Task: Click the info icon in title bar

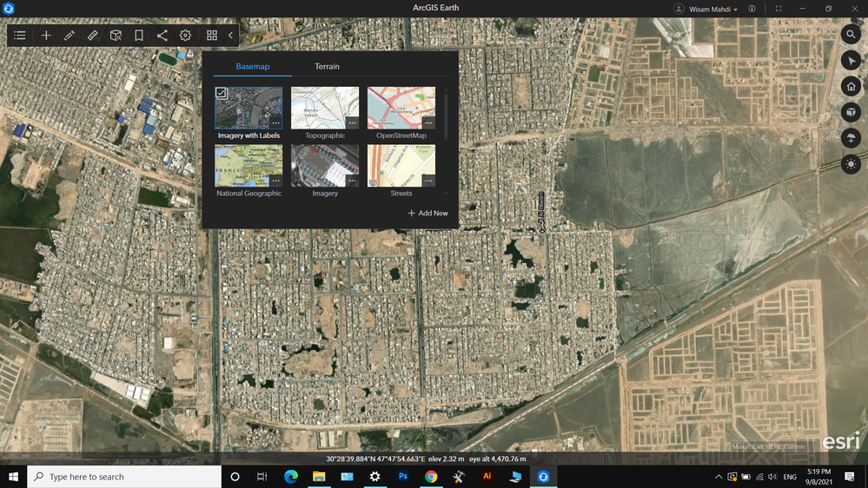Action: pyautogui.click(x=752, y=9)
